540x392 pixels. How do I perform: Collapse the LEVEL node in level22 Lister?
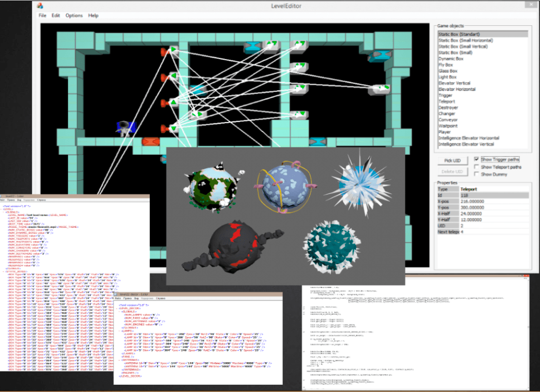pos(2,209)
